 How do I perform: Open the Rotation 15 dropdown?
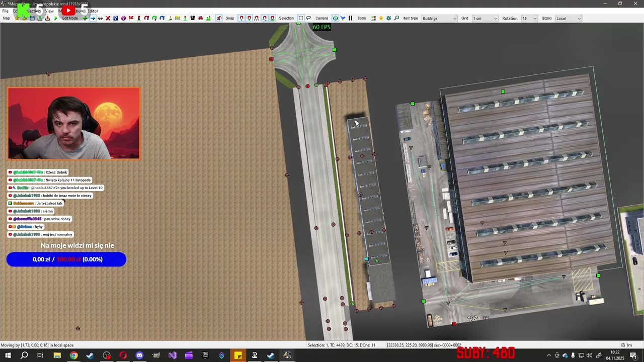(x=529, y=18)
